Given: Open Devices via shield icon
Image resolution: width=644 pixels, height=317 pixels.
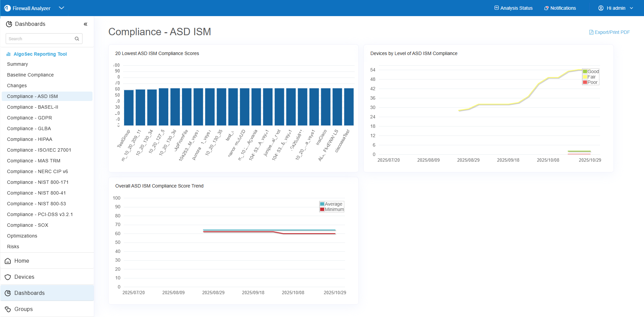Looking at the screenshot, I should tap(8, 277).
